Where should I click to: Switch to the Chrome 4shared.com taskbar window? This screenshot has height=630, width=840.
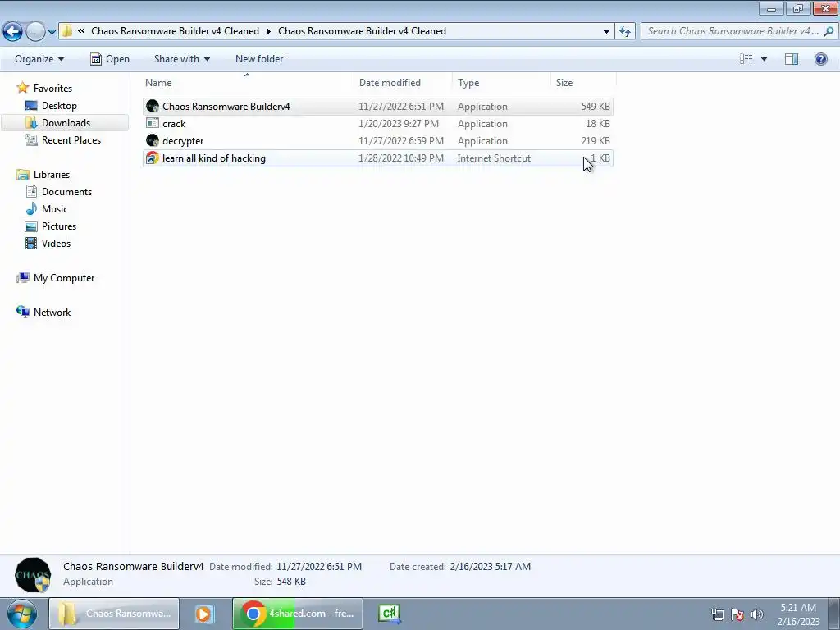coord(297,614)
